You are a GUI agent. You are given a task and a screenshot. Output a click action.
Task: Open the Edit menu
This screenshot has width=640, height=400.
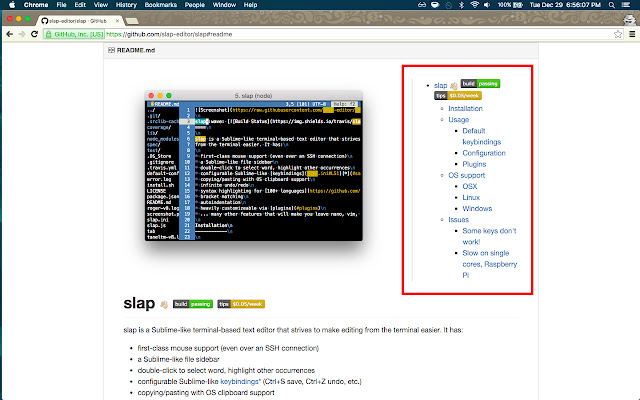(x=80, y=5)
